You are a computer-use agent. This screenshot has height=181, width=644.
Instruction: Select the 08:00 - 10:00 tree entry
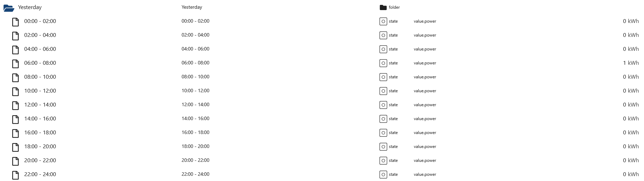[x=40, y=77]
